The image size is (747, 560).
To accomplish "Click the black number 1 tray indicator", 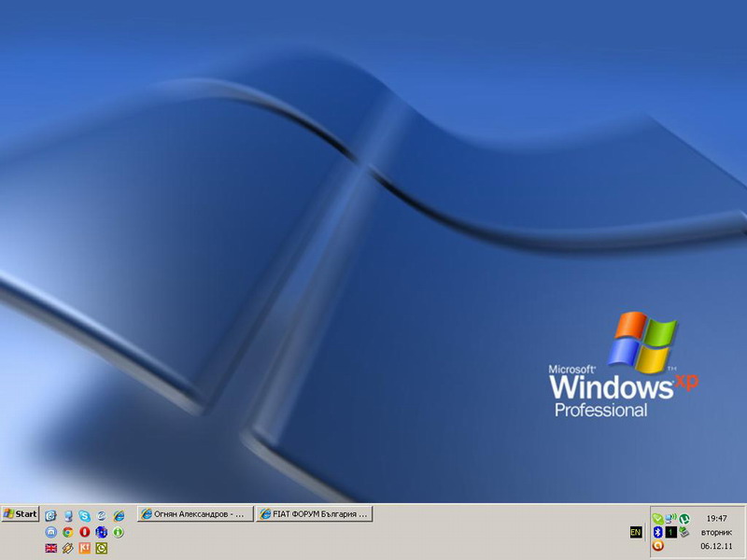I will [x=670, y=532].
